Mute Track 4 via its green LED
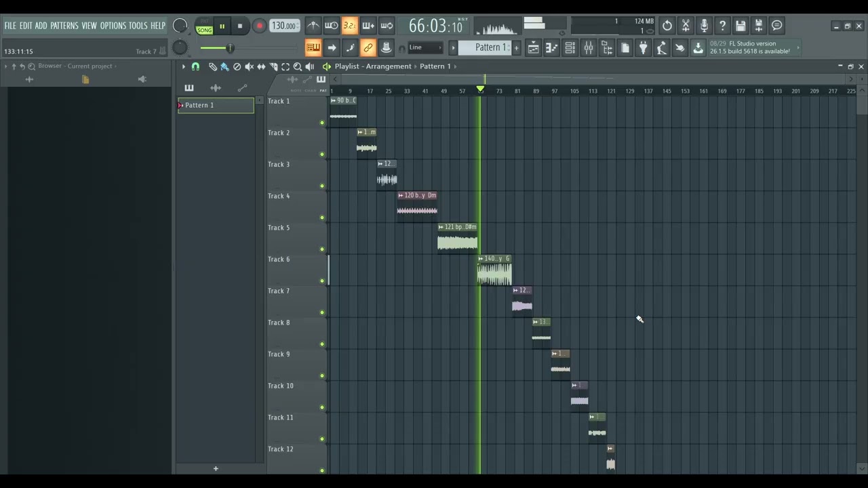The height and width of the screenshot is (488, 868). pyautogui.click(x=322, y=218)
